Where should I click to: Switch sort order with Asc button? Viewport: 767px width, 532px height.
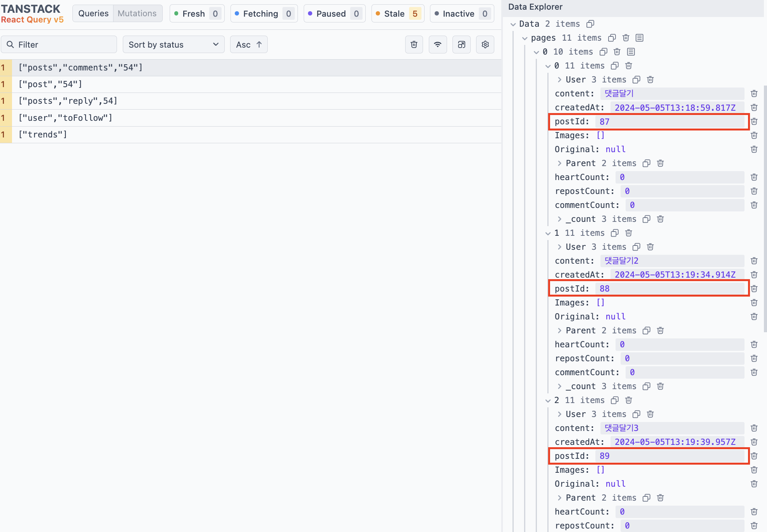pos(249,45)
